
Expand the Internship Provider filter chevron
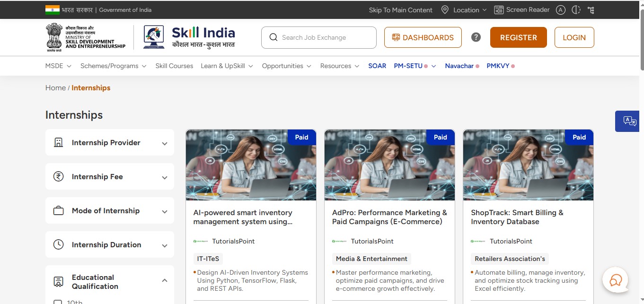(x=165, y=143)
